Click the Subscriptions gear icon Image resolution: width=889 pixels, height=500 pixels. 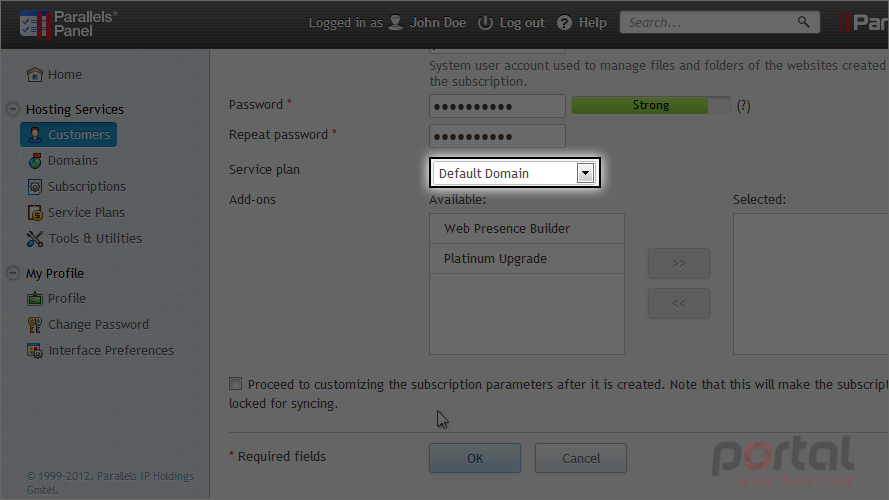[x=35, y=187]
